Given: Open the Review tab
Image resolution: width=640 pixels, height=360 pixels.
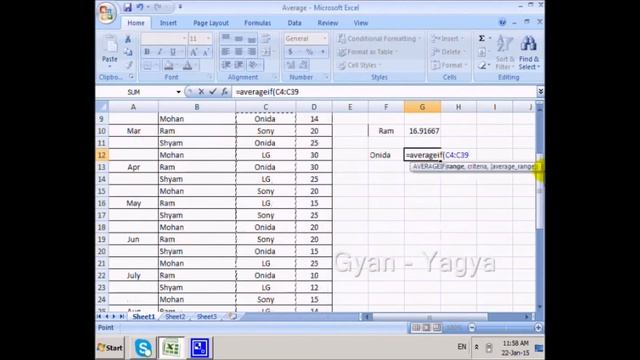Looking at the screenshot, I should (328, 23).
